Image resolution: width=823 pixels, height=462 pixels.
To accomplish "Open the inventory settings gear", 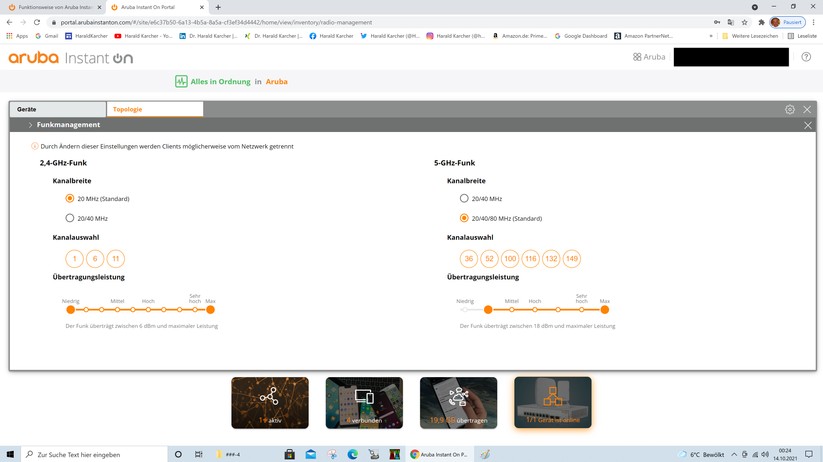I will click(790, 109).
